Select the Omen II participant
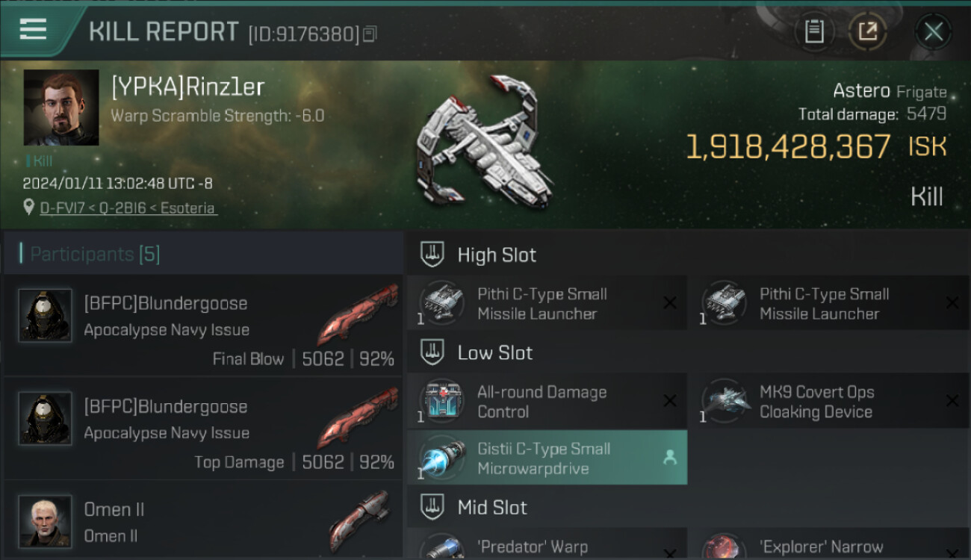 tap(203, 520)
